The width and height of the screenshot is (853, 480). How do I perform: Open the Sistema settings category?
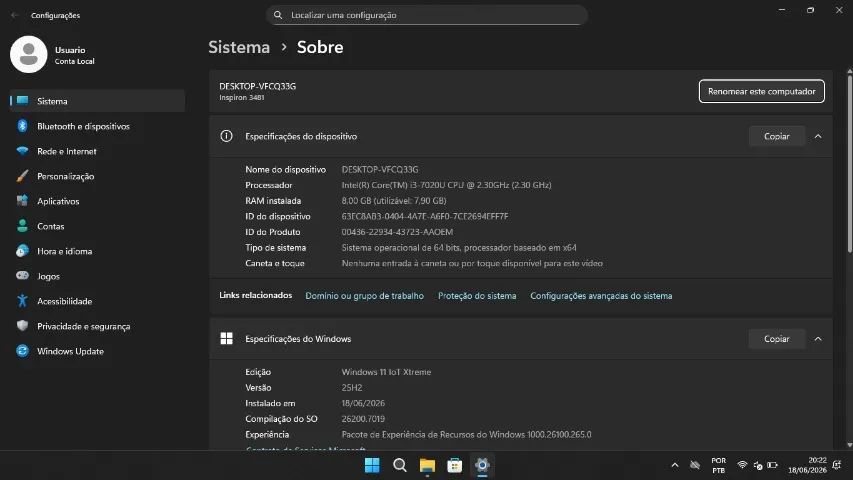(x=97, y=101)
